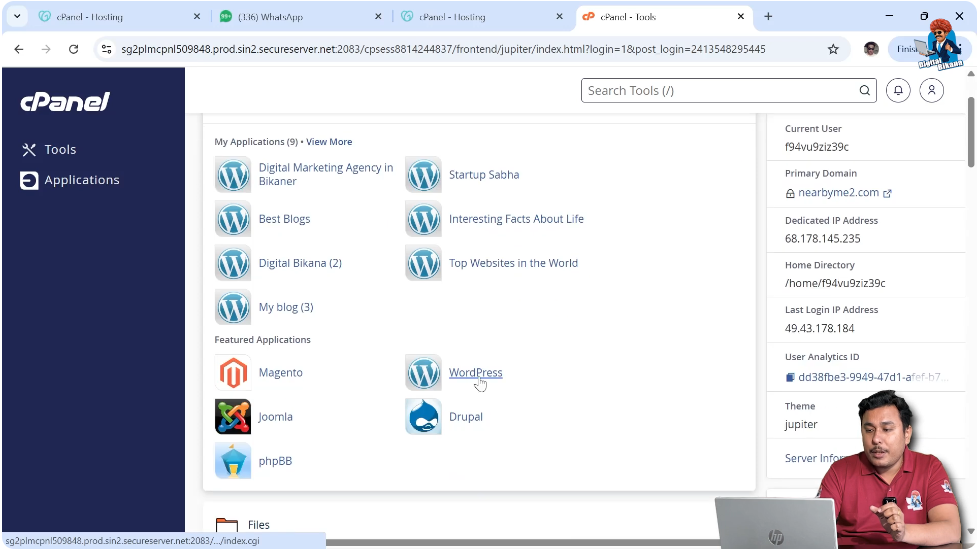Click the WordPress featured application link

(475, 373)
